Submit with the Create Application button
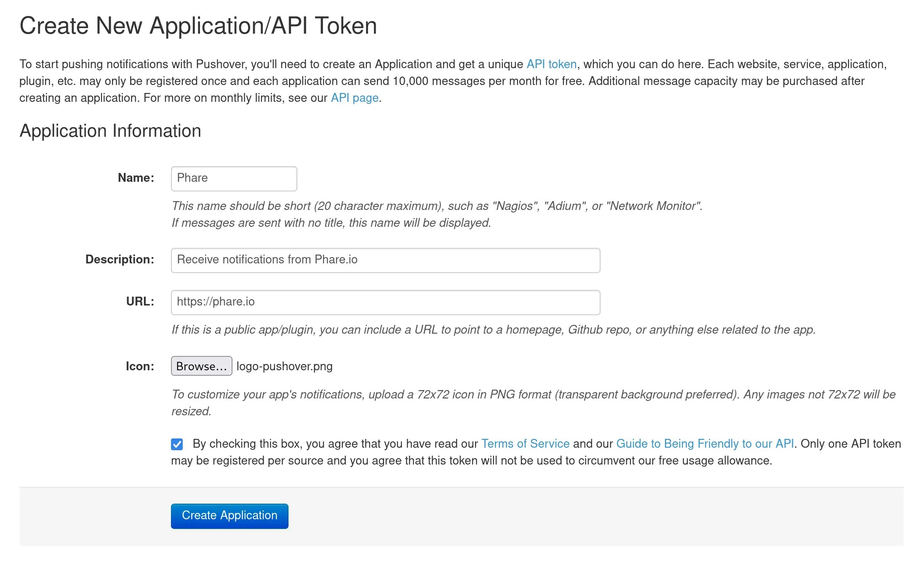Image resolution: width=924 pixels, height=563 pixels. tap(230, 516)
